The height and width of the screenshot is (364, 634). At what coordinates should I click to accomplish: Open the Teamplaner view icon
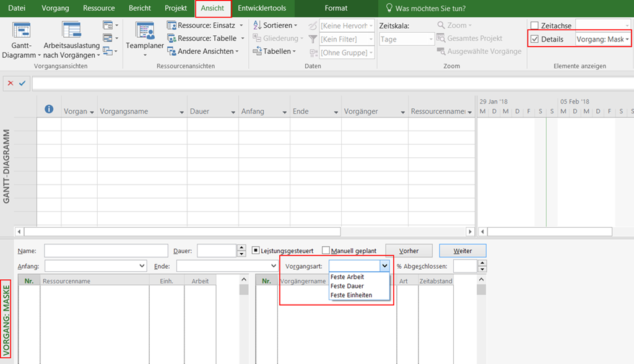point(145,31)
